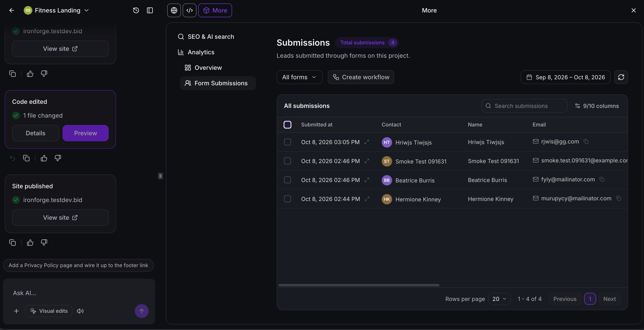Toggle the sidebar panel layout icon

(x=150, y=10)
